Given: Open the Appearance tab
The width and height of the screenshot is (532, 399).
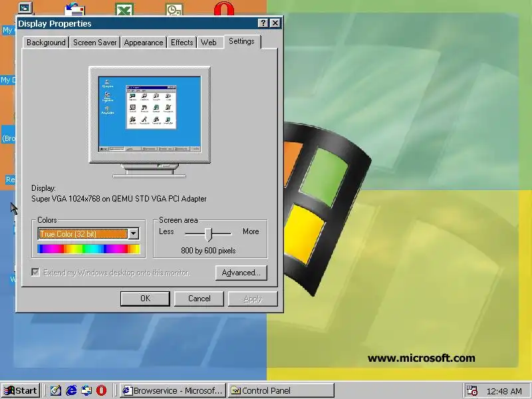Looking at the screenshot, I should pyautogui.click(x=143, y=43).
